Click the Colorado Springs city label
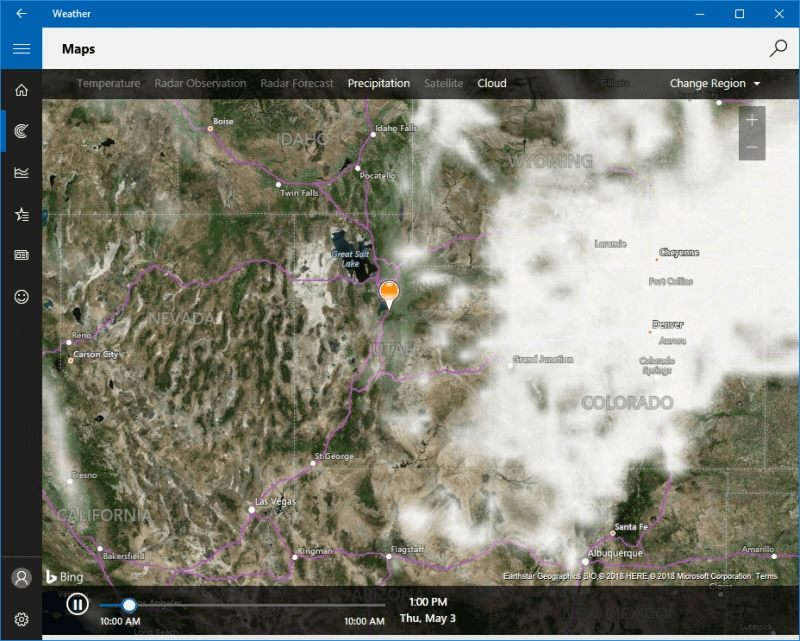This screenshot has width=800, height=641. click(657, 365)
